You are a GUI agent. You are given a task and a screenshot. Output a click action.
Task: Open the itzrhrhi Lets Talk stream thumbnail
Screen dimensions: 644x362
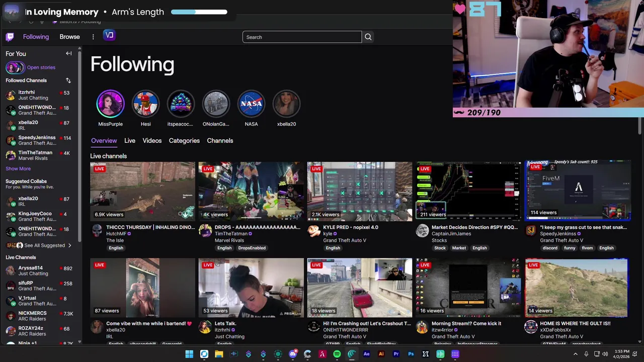point(251,288)
